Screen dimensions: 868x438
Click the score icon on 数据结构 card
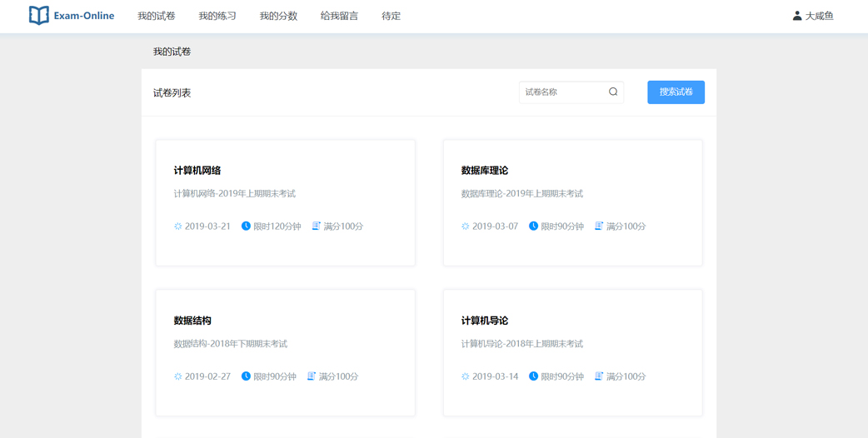(312, 376)
